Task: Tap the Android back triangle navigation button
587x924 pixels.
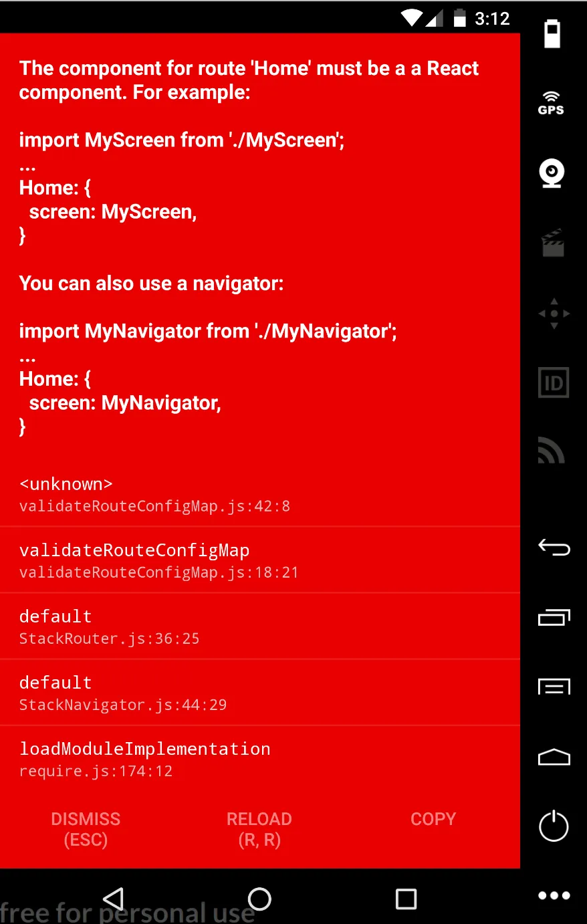Action: point(114,899)
